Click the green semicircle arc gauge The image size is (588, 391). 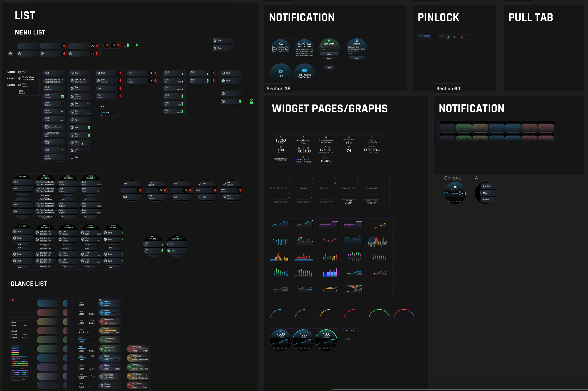coord(379,313)
